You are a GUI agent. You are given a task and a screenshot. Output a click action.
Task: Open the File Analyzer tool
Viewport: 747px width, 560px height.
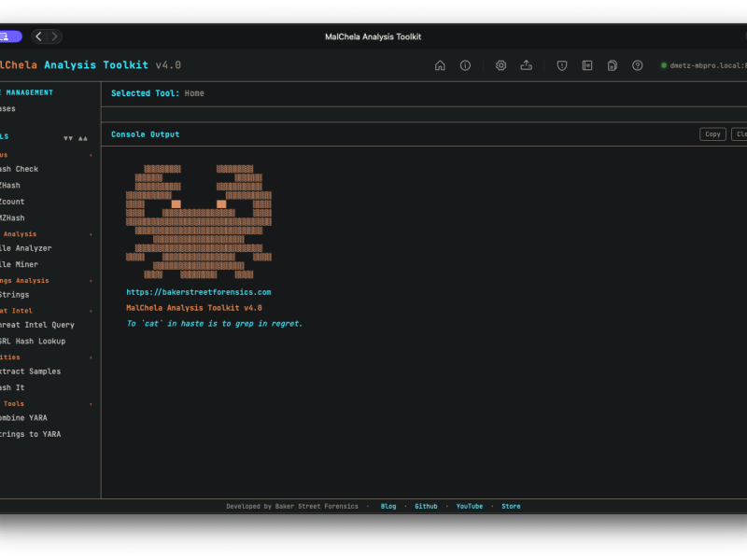[26, 248]
